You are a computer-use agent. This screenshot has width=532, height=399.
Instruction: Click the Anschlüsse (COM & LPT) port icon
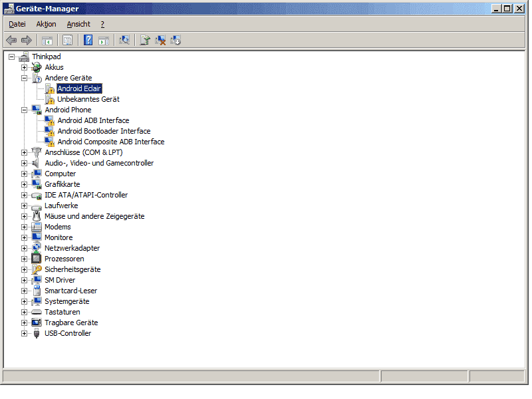click(37, 152)
